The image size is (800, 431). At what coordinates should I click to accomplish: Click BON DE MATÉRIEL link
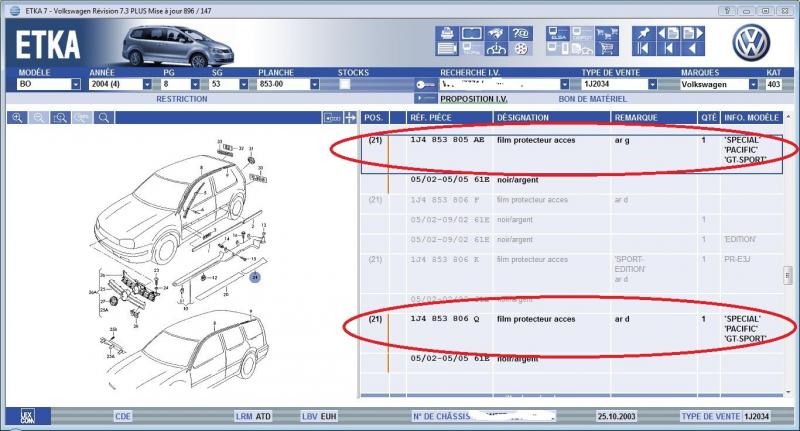point(593,99)
